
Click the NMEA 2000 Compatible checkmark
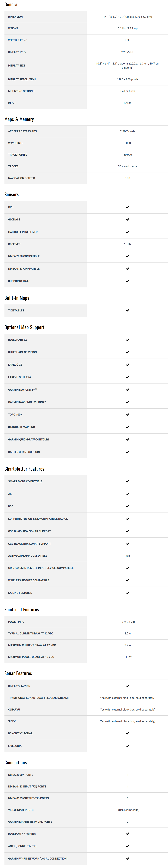127,256
